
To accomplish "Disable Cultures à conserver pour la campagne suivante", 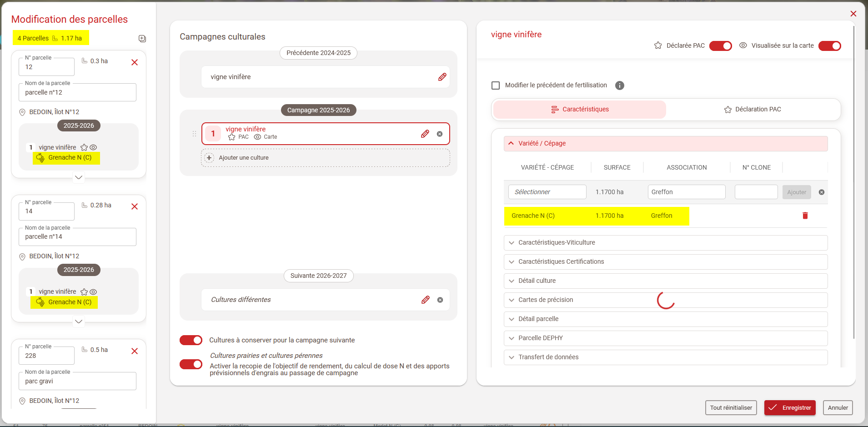I will (191, 340).
